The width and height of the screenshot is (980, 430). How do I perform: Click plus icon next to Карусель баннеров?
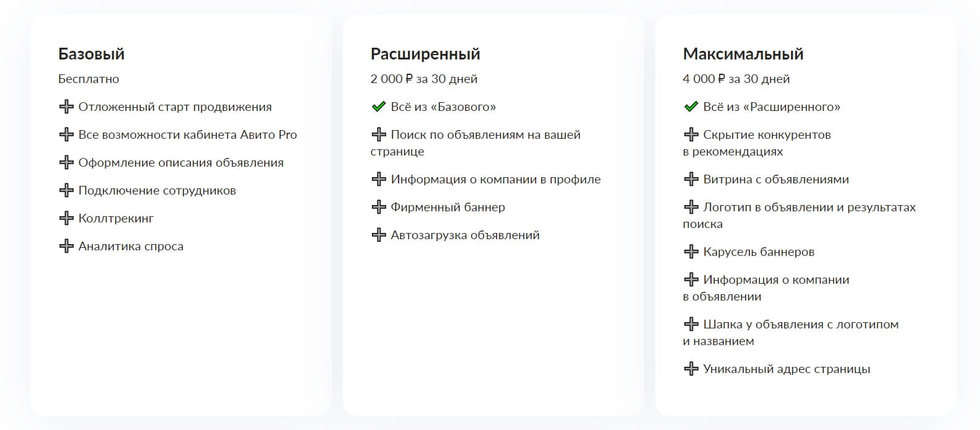pyautogui.click(x=691, y=252)
